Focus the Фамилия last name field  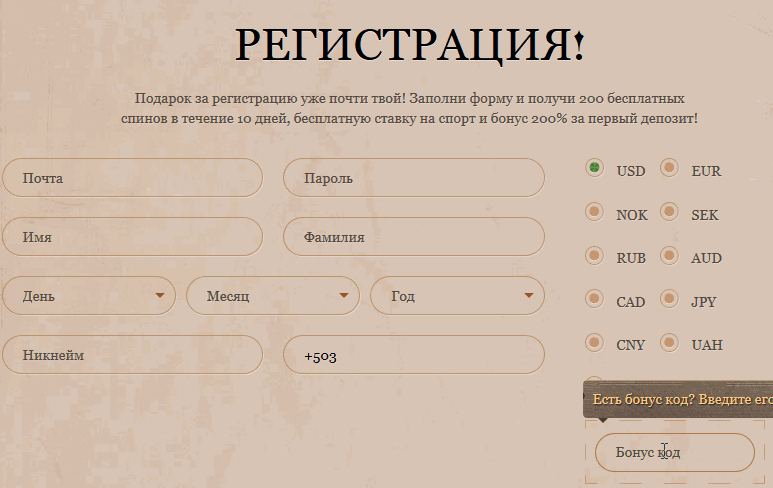coord(414,237)
